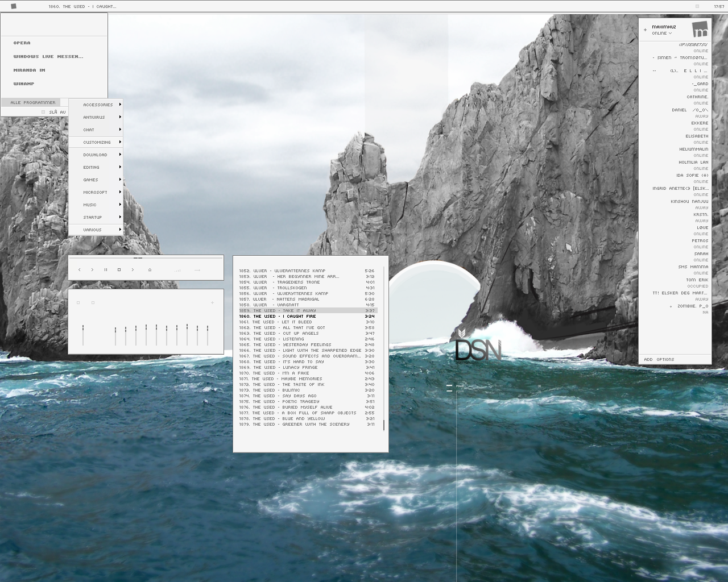Viewport: 728px width, 582px height.
Task: Expand the Accessories submenu
Action: (x=98, y=105)
